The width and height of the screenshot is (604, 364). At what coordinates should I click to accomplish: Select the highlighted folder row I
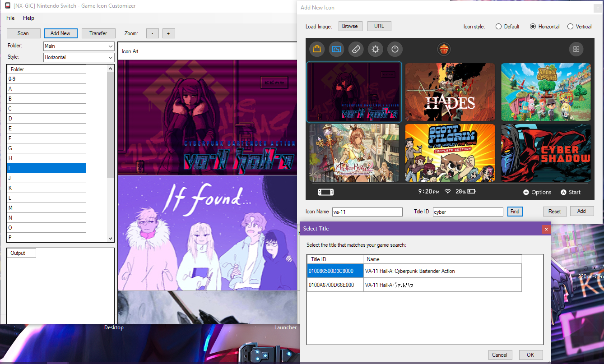pos(46,168)
